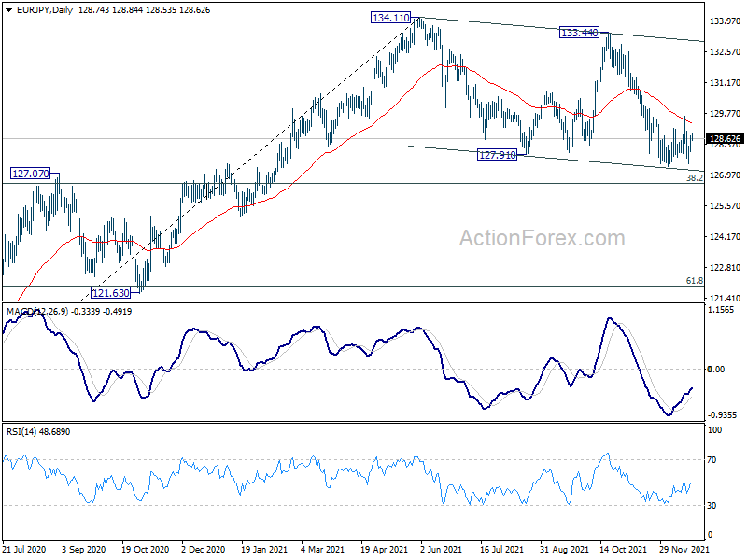This screenshot has height=560, width=747.
Task: Click the MACD zero level 0.00
Action: point(716,369)
